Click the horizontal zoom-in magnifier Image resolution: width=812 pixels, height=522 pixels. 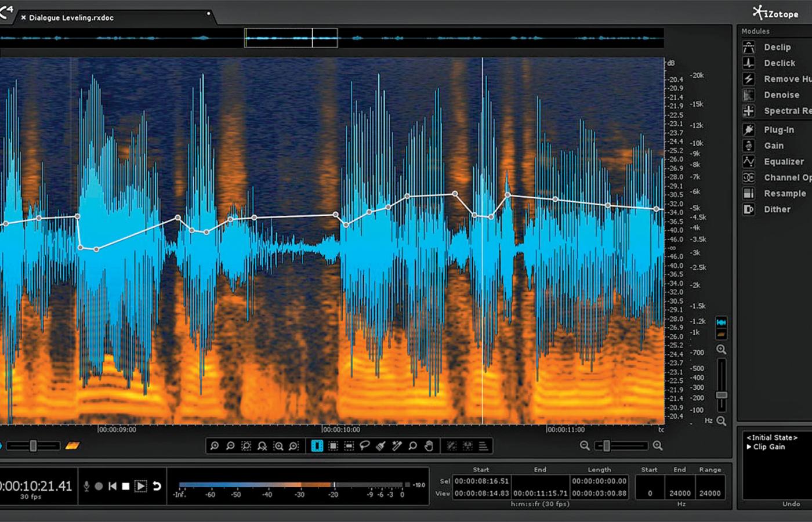658,445
